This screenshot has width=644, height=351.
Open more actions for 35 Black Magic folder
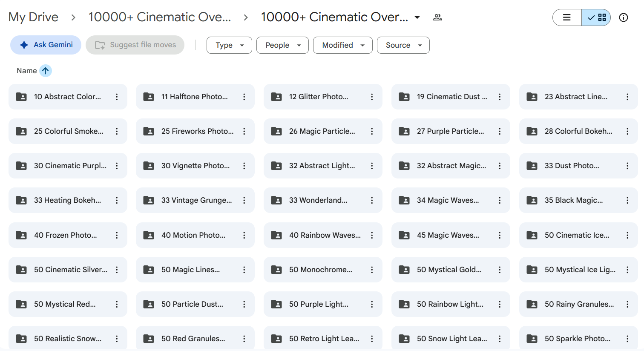click(x=627, y=200)
